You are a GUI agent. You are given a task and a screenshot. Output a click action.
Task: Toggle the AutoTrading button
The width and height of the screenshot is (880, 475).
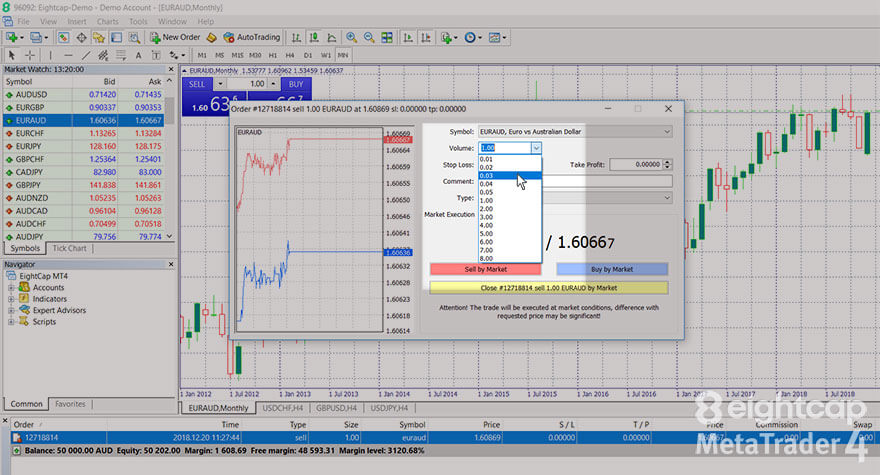coord(251,38)
